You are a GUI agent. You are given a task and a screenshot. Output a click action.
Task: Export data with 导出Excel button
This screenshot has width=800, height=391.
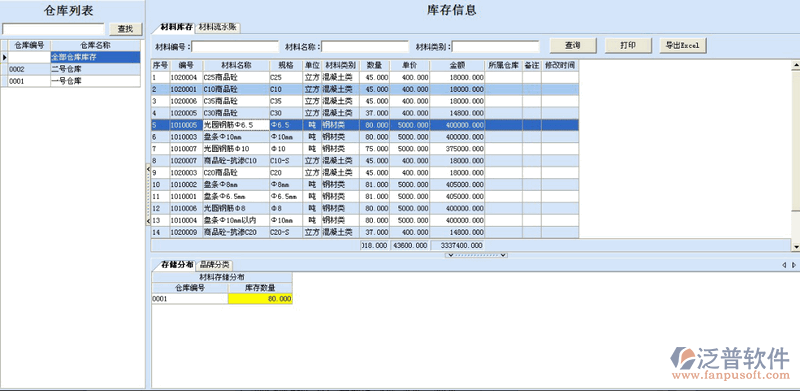[x=683, y=45]
